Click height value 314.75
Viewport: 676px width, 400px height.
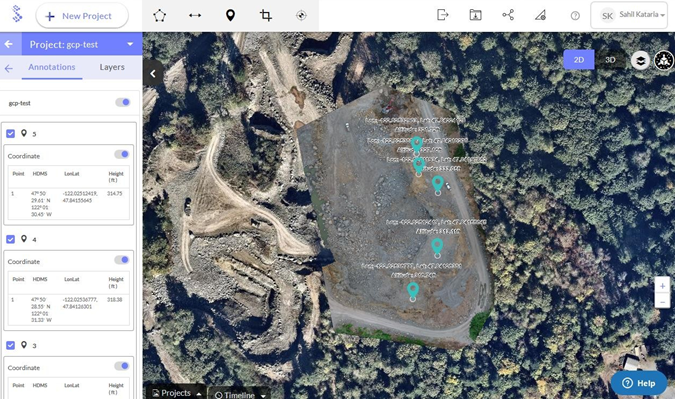[x=115, y=194]
